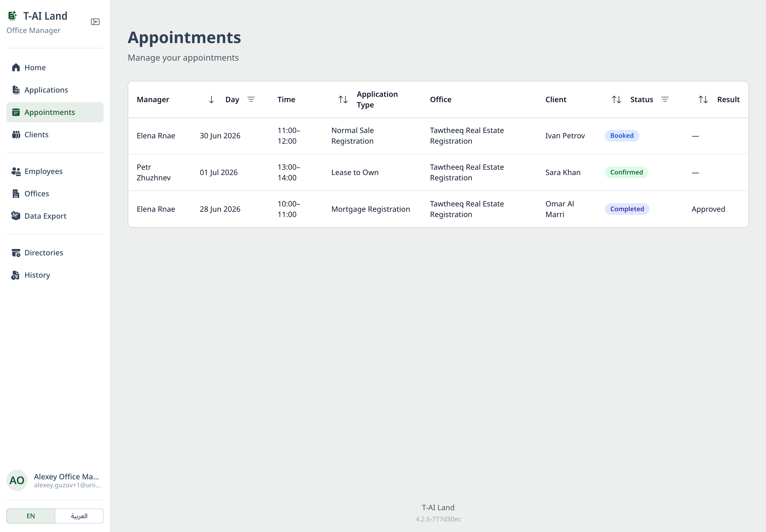
Task: Click the alexey.guzov email under the profile
Action: point(67,485)
